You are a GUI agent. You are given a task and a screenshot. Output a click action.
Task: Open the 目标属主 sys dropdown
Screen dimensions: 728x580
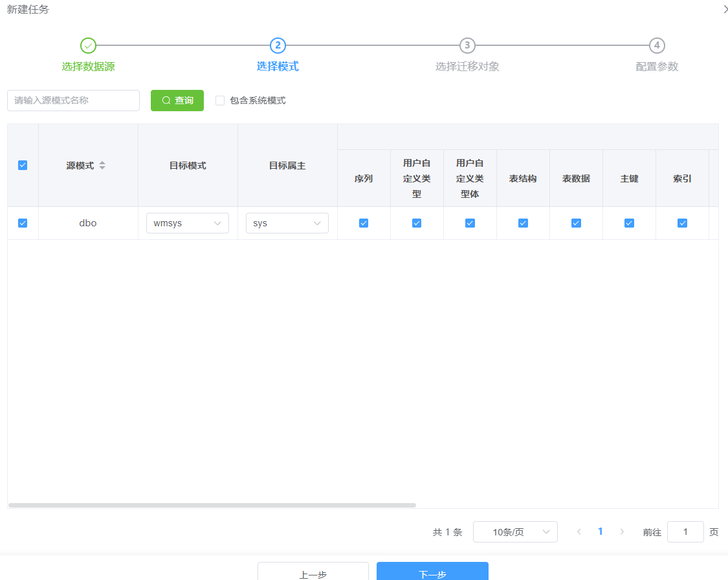[x=287, y=223]
